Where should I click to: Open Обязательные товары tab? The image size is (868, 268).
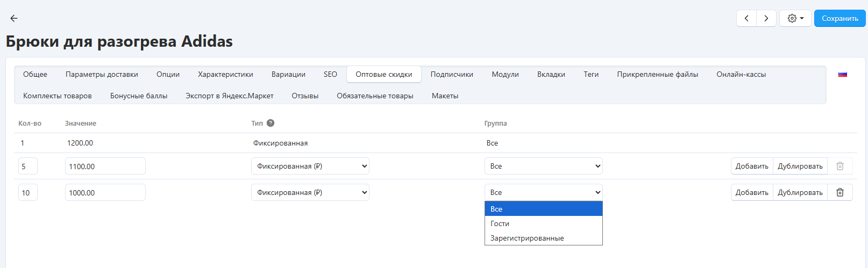click(375, 96)
